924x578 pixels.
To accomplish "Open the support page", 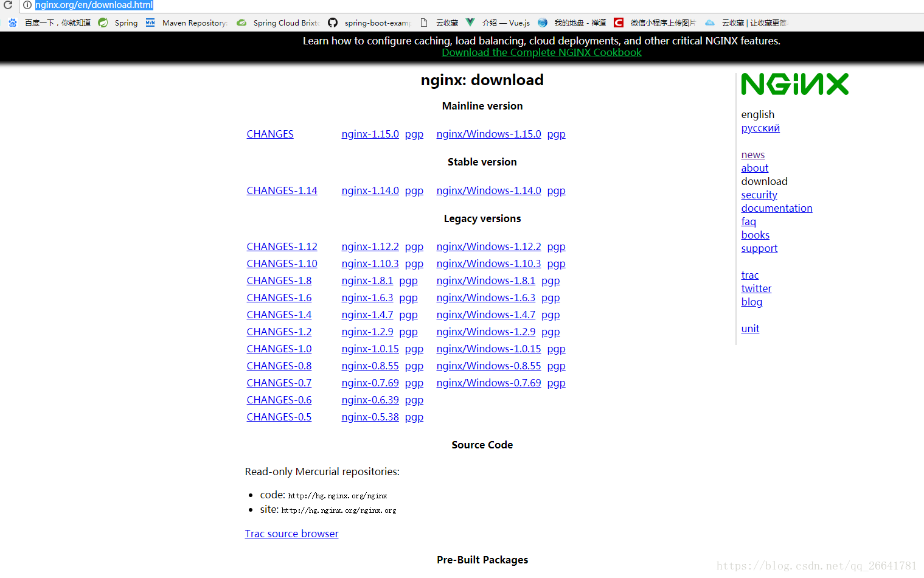I will coord(759,248).
